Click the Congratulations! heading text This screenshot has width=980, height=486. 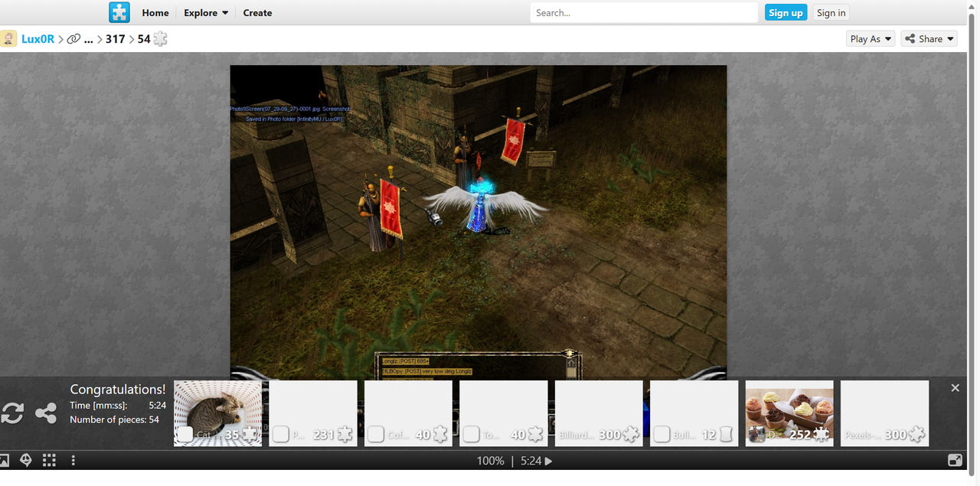pyautogui.click(x=118, y=390)
